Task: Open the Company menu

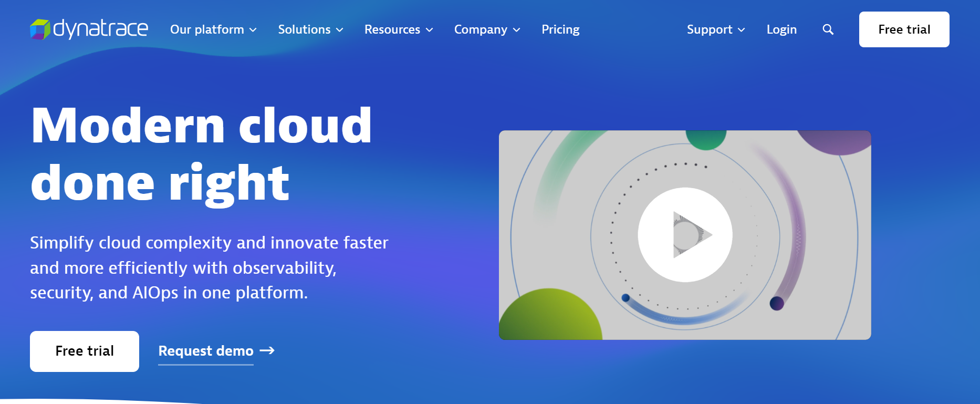Action: coord(487,29)
